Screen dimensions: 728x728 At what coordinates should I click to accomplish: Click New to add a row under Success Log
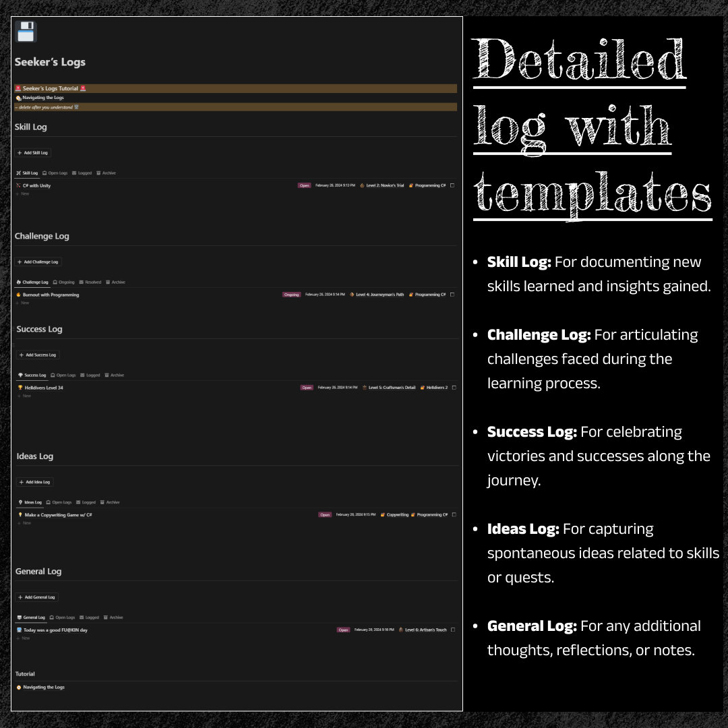tap(24, 396)
